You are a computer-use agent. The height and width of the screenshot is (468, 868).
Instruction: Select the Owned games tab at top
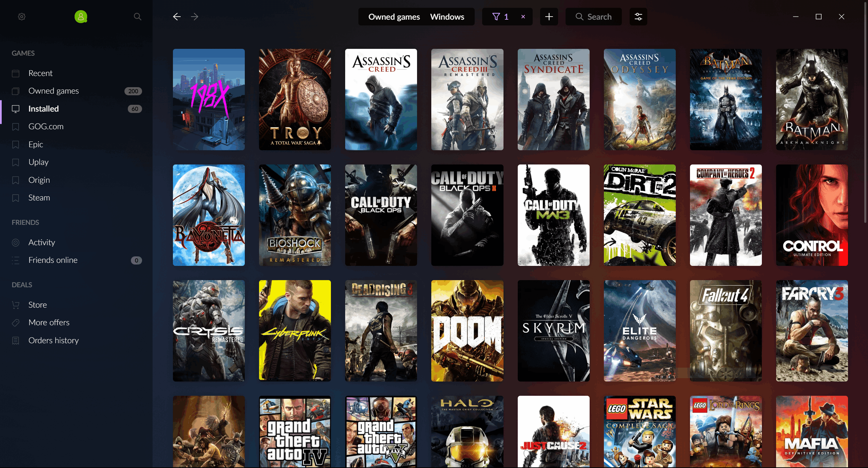click(x=394, y=17)
